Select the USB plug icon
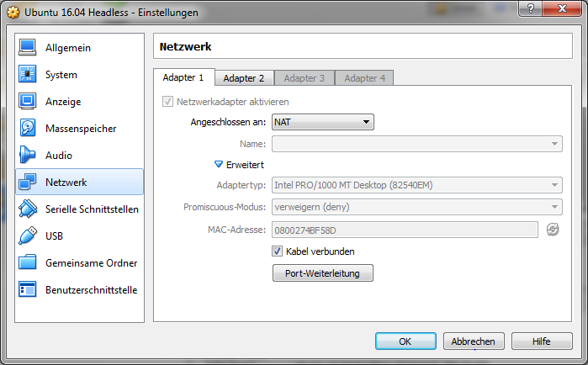The image size is (588, 365). click(28, 235)
